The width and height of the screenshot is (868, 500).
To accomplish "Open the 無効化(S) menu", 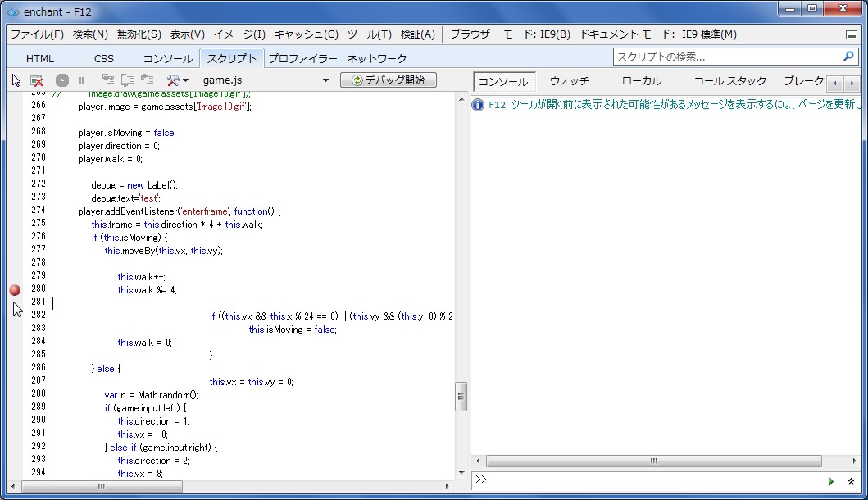I will coord(139,34).
